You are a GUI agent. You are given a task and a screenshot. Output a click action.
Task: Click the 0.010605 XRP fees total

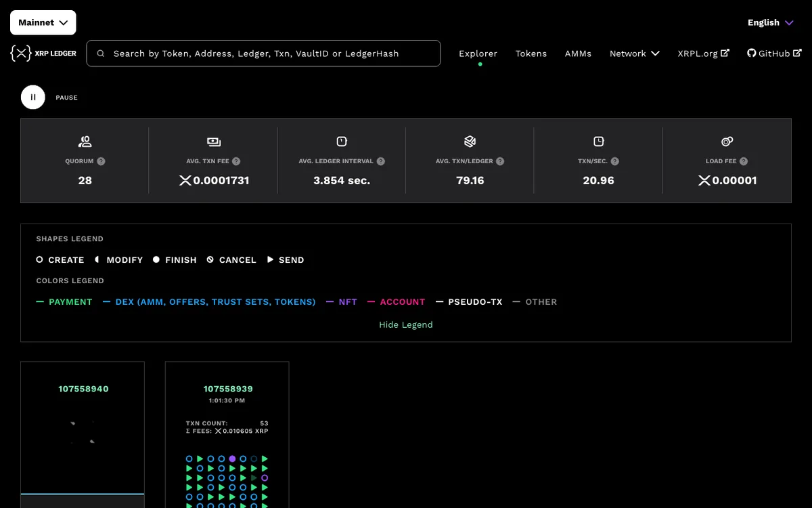[x=242, y=431]
